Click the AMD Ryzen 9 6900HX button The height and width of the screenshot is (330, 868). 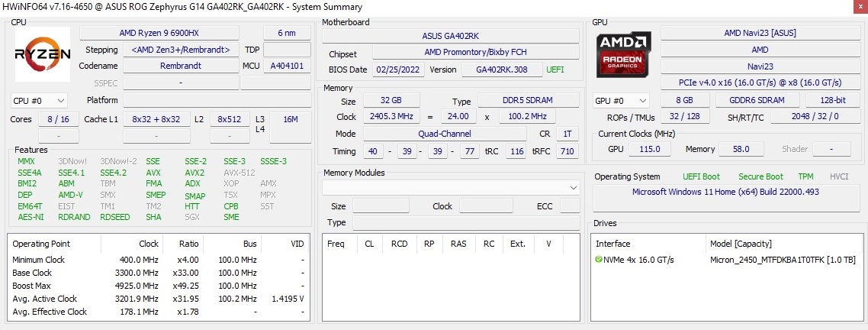[169, 33]
